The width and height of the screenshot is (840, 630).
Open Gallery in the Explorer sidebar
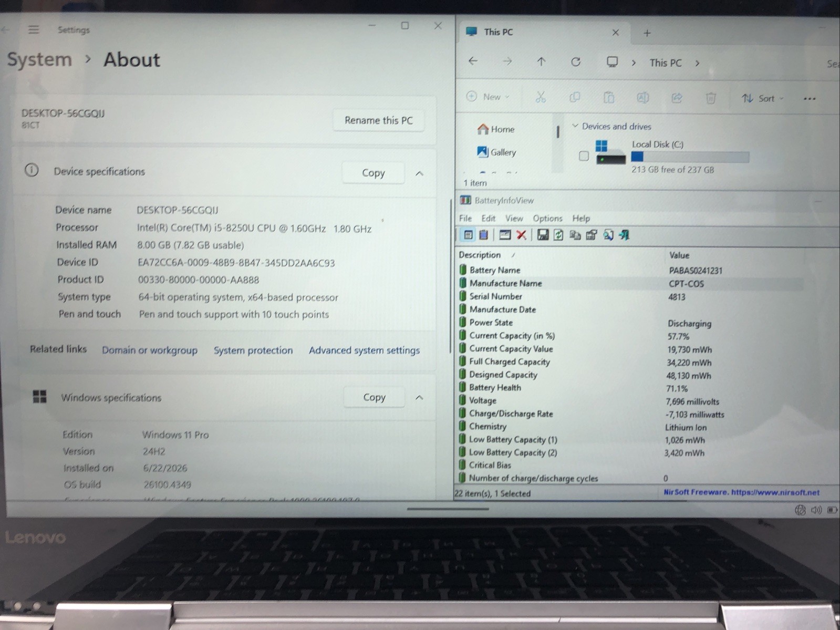click(x=496, y=152)
